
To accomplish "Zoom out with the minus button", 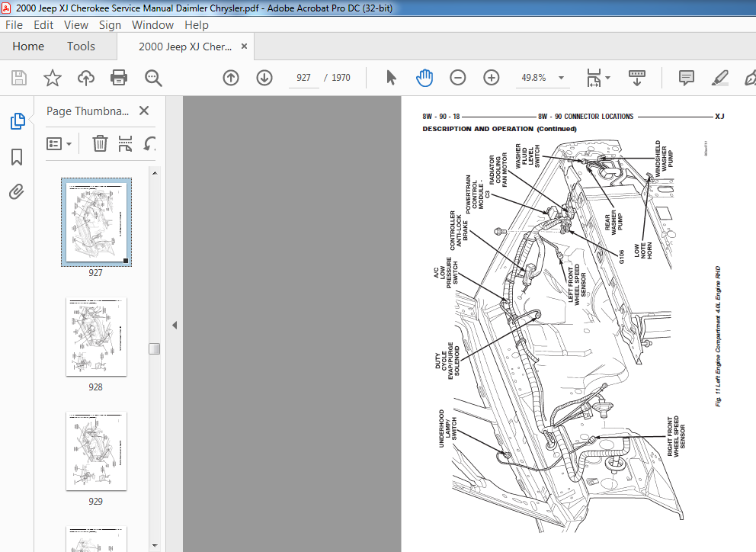I will tap(457, 78).
